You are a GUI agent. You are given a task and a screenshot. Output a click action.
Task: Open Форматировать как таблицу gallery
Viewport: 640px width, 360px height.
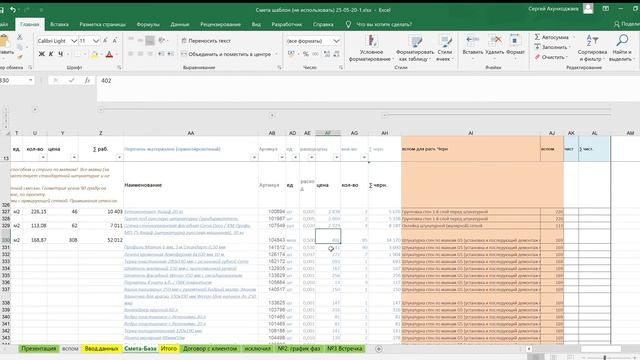415,48
